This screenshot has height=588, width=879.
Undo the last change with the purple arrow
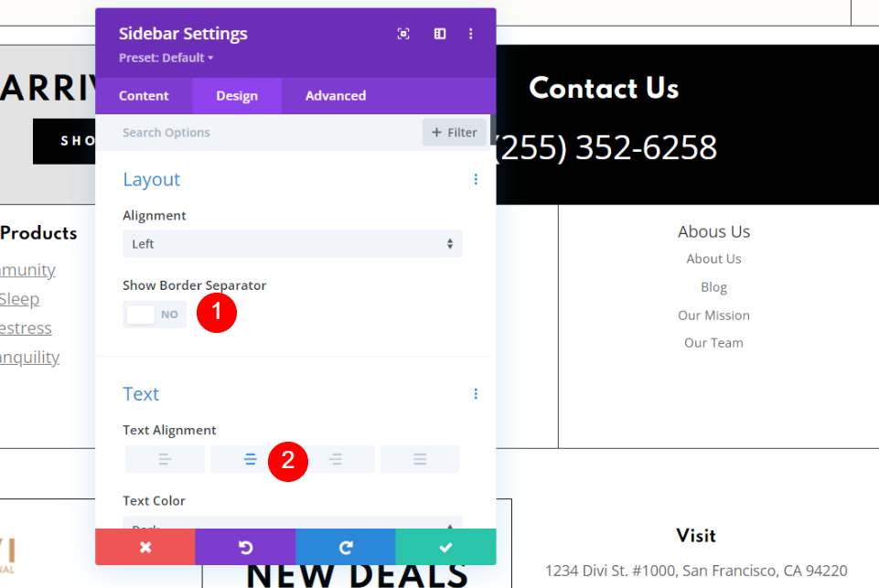(x=245, y=547)
